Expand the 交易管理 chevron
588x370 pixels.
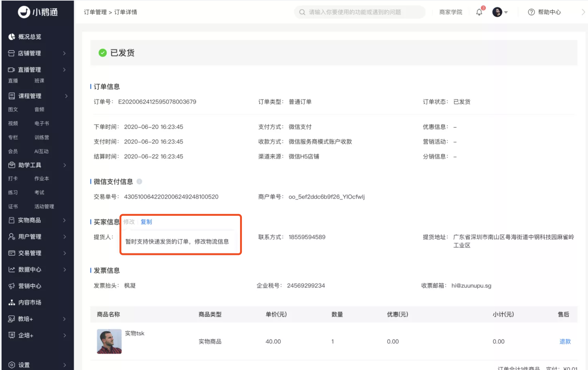(65, 253)
